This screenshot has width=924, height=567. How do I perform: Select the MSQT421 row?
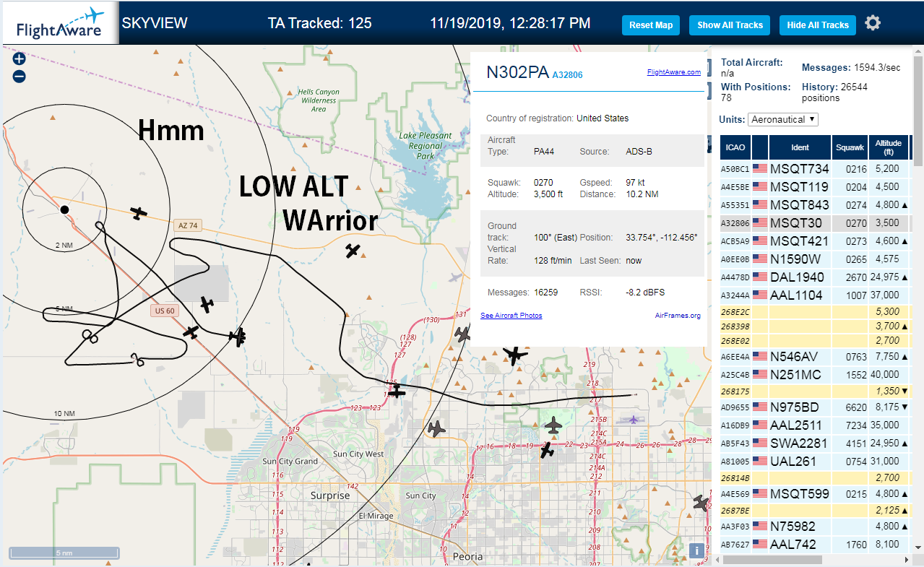[x=815, y=241]
